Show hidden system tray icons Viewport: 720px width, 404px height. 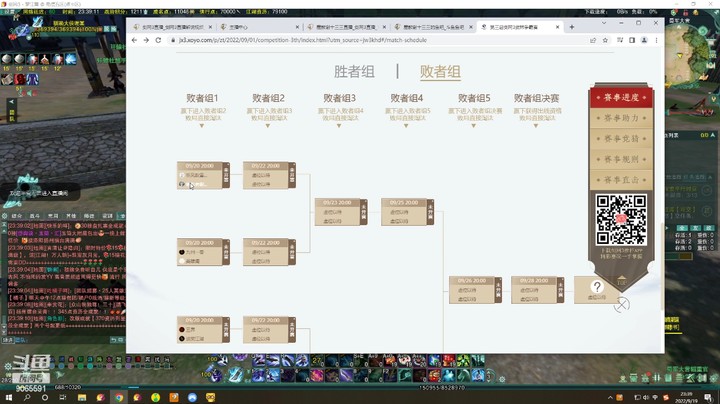(610, 398)
